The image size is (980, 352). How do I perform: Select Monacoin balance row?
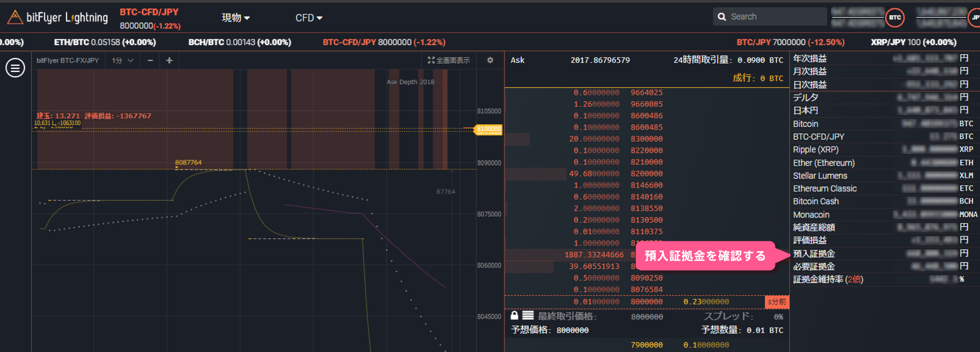[x=885, y=214]
